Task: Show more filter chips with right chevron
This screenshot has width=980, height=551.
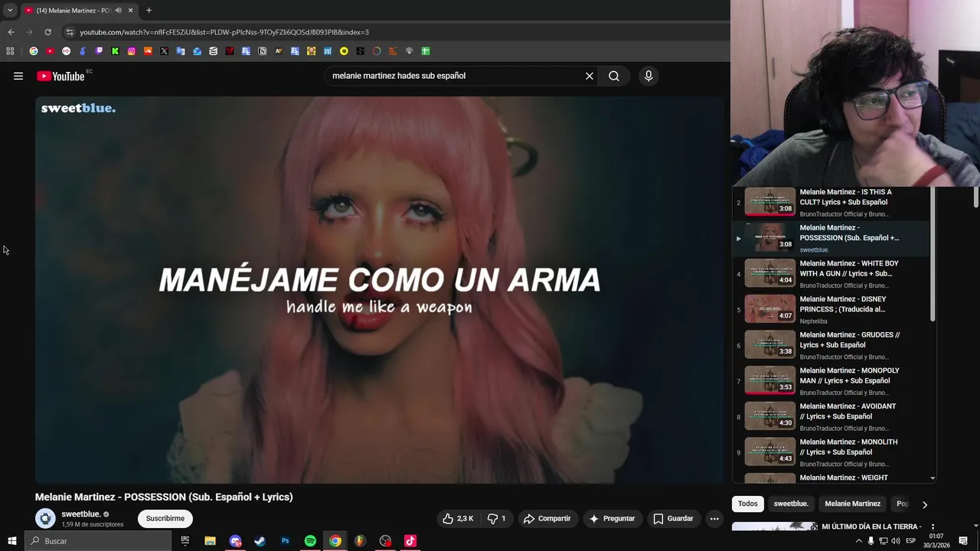Action: pos(924,504)
